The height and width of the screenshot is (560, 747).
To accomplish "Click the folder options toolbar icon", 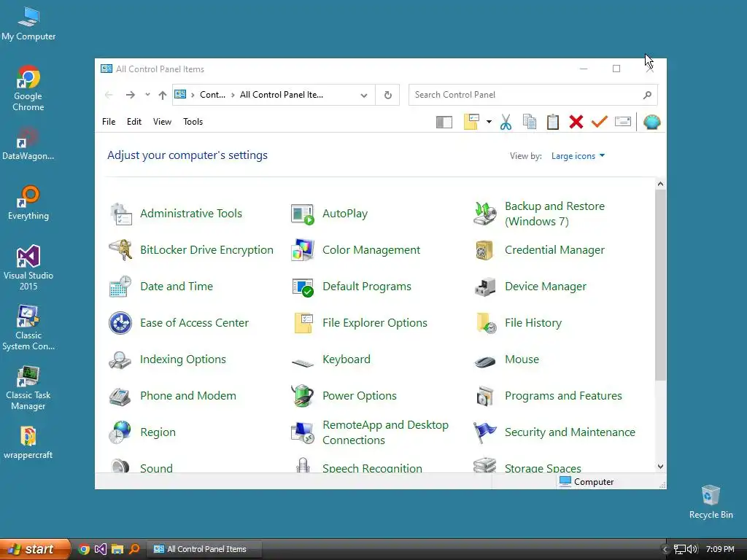I will coord(471,122).
